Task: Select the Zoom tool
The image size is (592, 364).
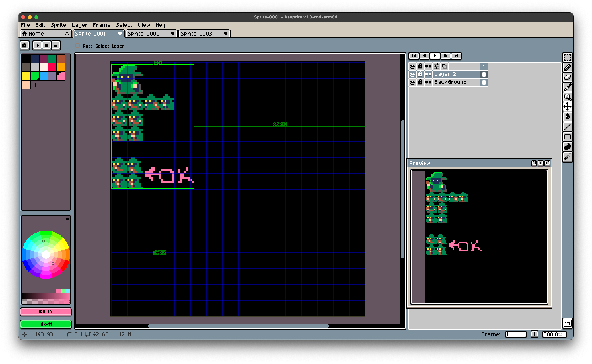Action: click(567, 97)
